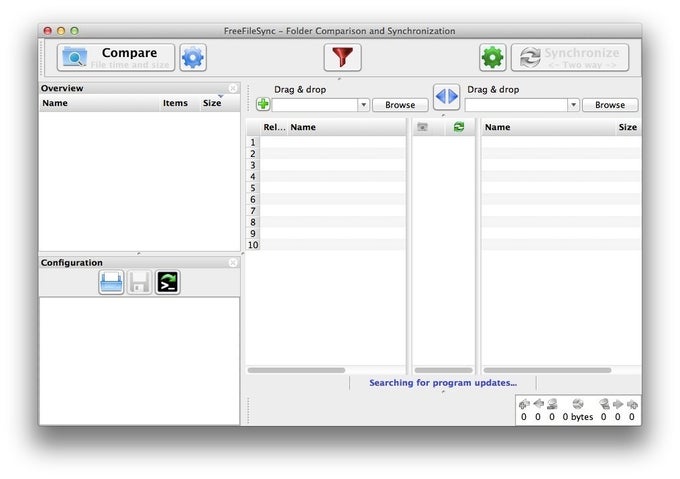Swap sides using blue arrows icon
The height and width of the screenshot is (479, 680).
(x=446, y=96)
